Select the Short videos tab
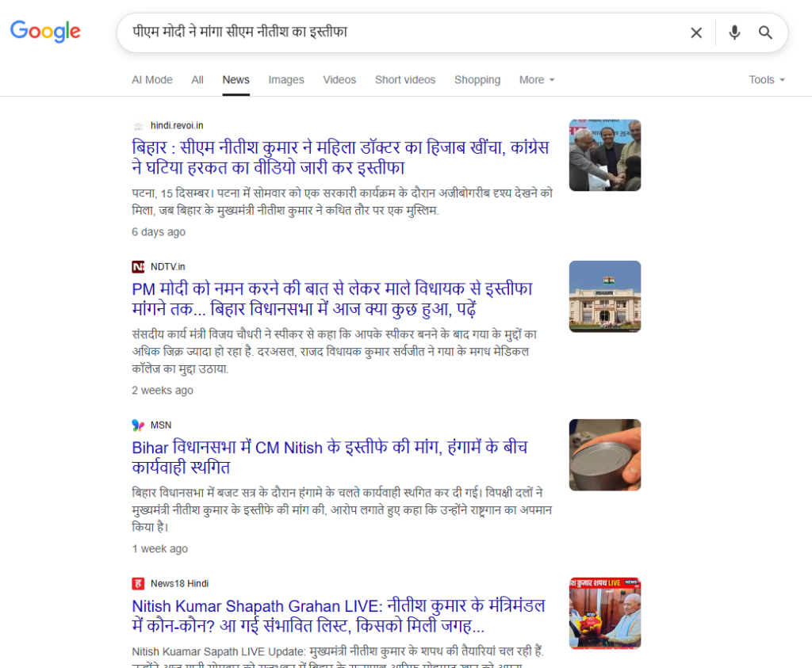Image resolution: width=812 pixels, height=668 pixels. coord(405,80)
